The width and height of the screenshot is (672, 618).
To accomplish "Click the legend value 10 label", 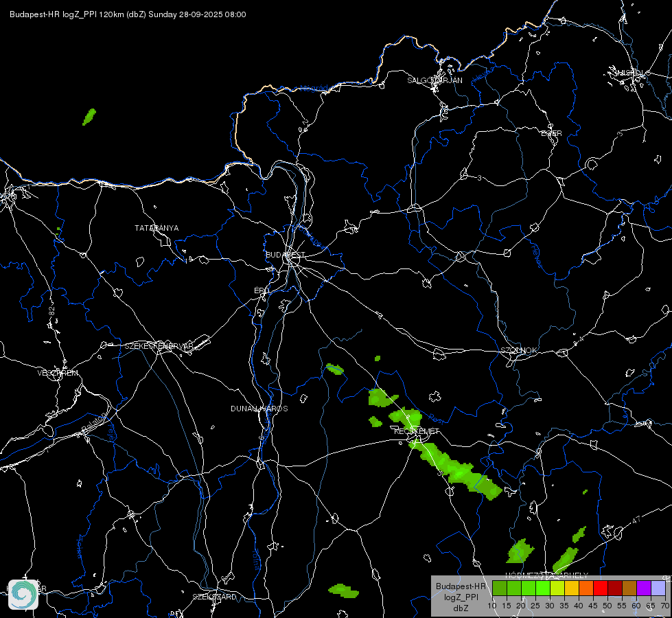I will click(x=492, y=606).
